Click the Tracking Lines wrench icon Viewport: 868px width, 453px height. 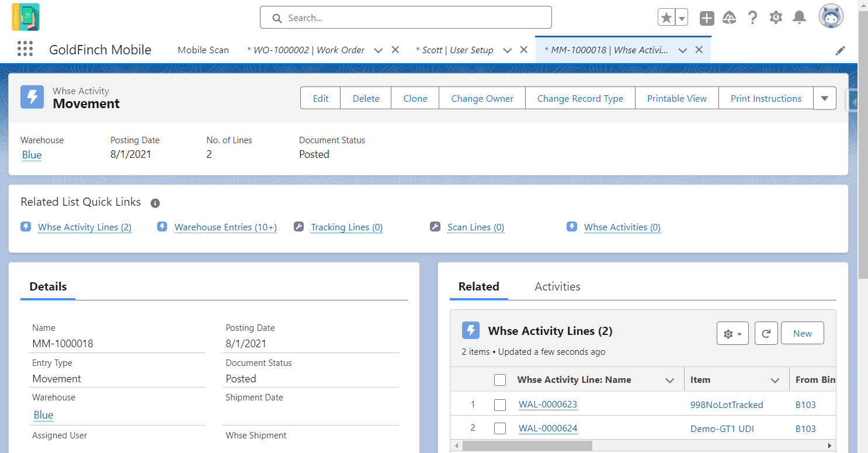pos(298,227)
